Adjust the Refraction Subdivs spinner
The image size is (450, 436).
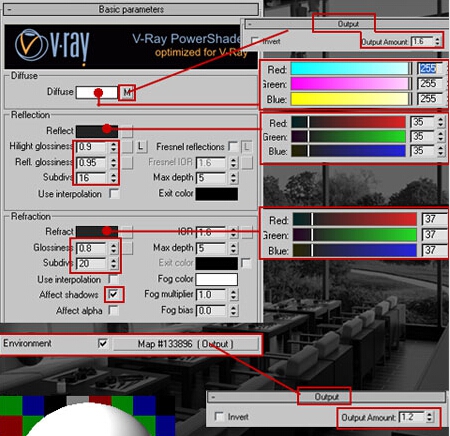114,264
